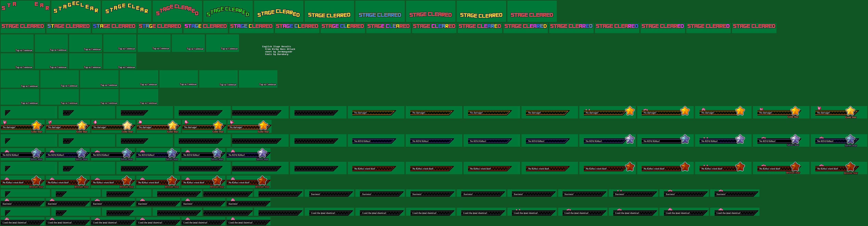Click the all-blue flat STAGE CLEARED banner
The image size is (868, 226).
(380, 11)
